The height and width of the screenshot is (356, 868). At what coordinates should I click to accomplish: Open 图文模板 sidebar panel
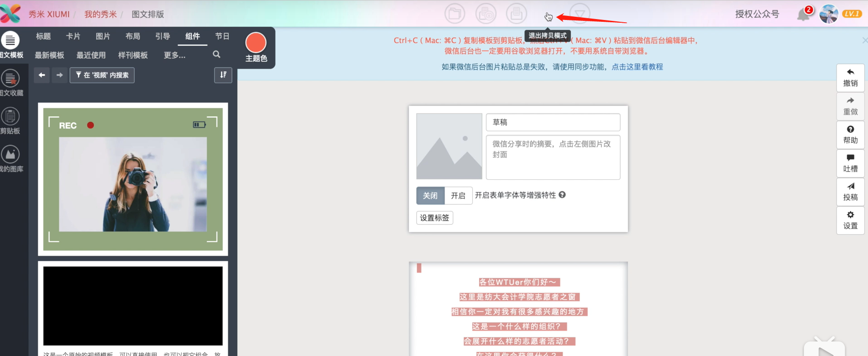[x=11, y=45]
